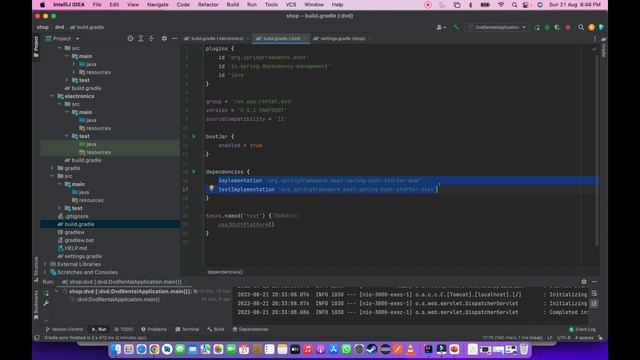Click Expand All icon in Project panel

point(140,38)
